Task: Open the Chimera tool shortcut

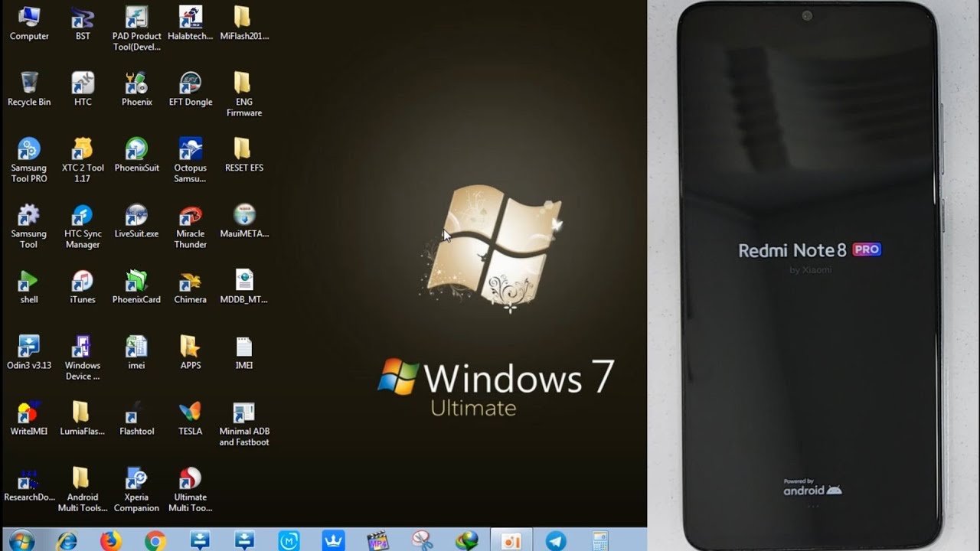Action: click(190, 286)
